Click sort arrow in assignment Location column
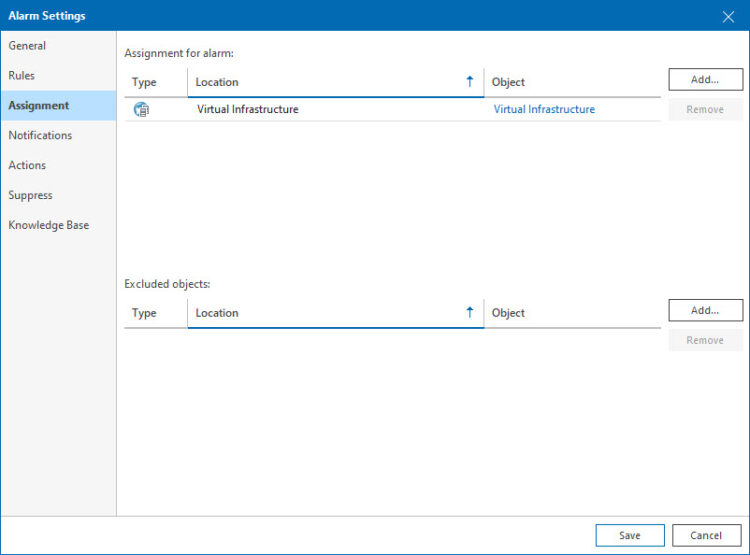The height and width of the screenshot is (555, 750). click(470, 82)
